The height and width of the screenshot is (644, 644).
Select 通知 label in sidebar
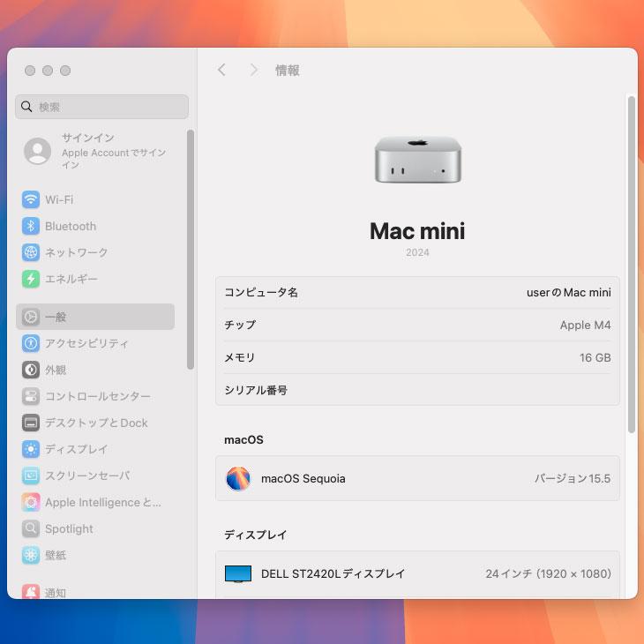pyautogui.click(x=56, y=593)
